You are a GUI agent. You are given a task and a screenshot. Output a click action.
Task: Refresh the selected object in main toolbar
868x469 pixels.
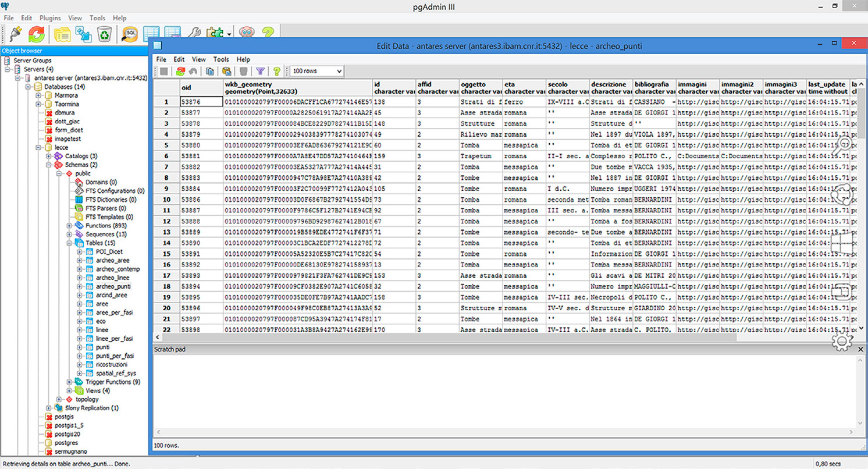coord(37,34)
